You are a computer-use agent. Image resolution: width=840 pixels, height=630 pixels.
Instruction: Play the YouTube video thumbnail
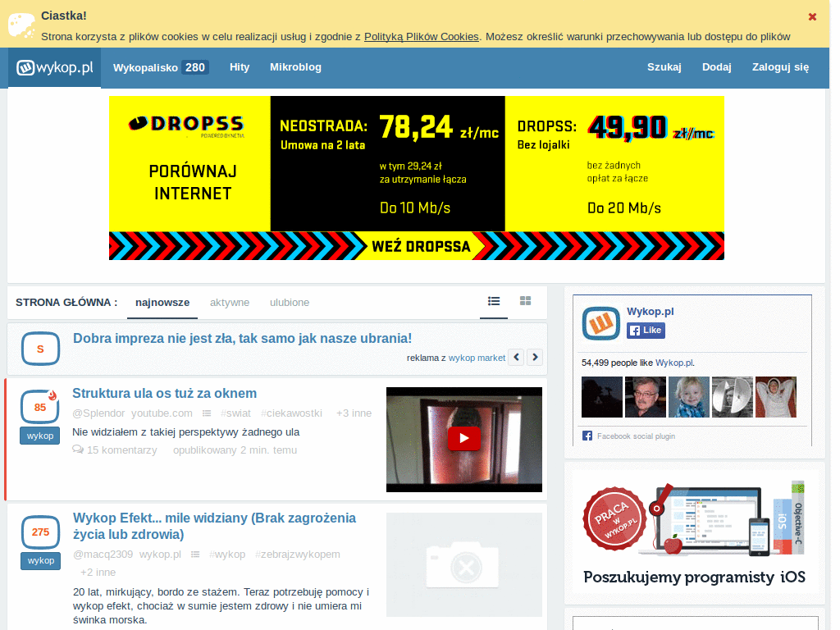pyautogui.click(x=464, y=440)
